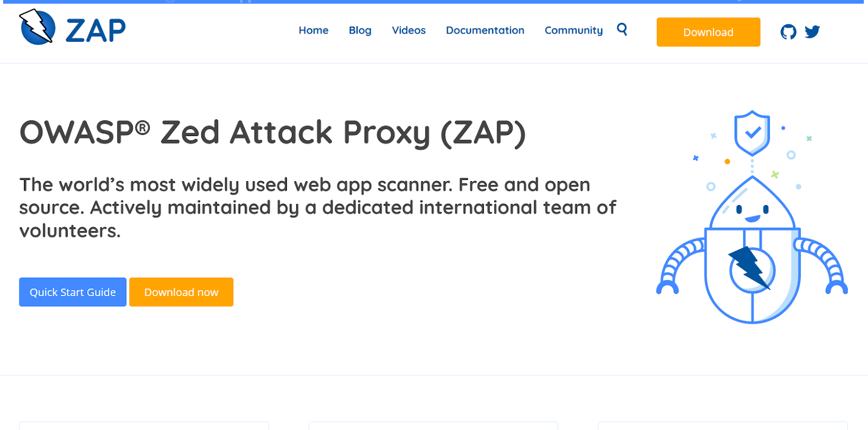
Task: Open the Twitter bird icon
Action: point(812,32)
